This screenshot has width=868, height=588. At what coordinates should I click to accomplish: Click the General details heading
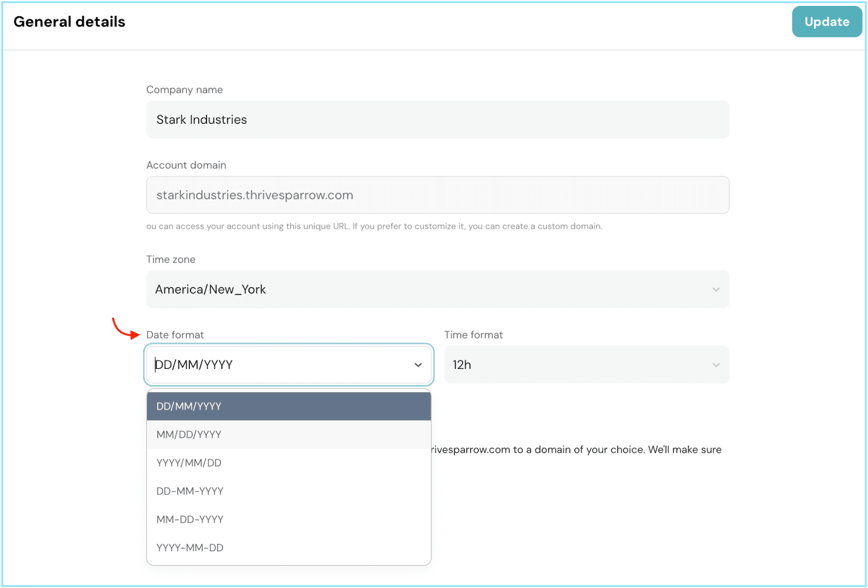[69, 22]
